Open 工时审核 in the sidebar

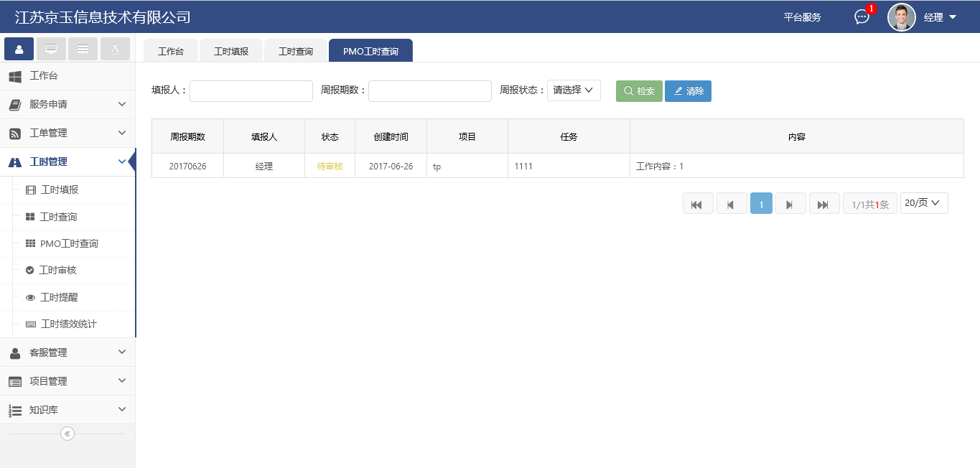pos(57,271)
